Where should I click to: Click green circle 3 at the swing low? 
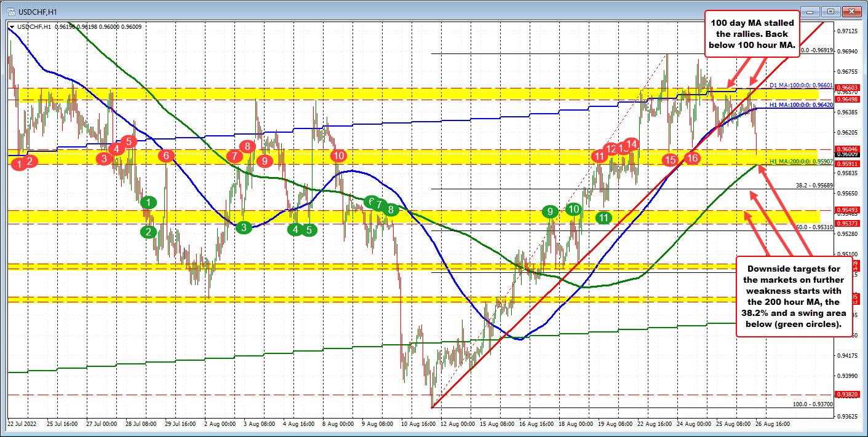pos(244,227)
